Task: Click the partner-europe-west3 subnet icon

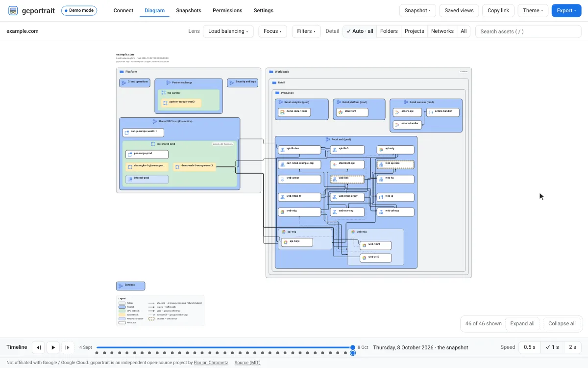Action: (x=166, y=102)
